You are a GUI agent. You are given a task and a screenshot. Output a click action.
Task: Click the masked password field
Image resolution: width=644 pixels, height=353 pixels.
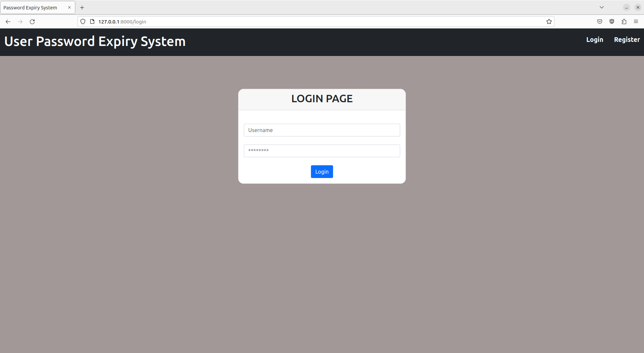(x=322, y=151)
